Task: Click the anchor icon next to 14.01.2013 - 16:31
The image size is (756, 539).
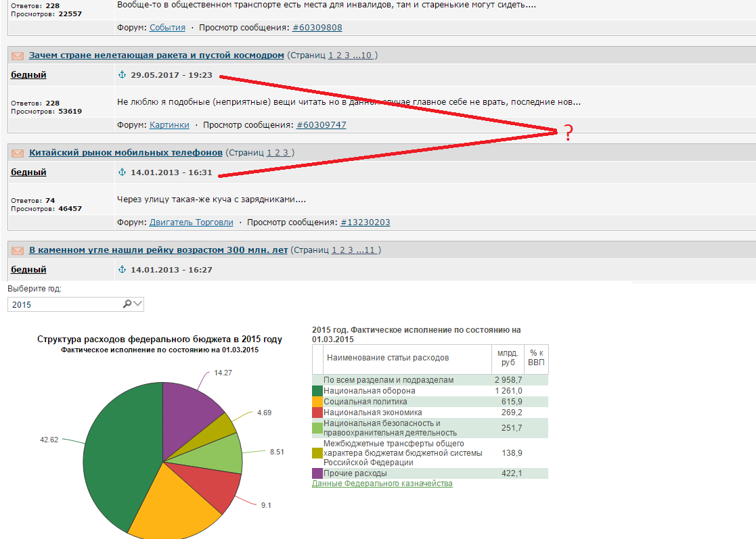Action: (122, 172)
